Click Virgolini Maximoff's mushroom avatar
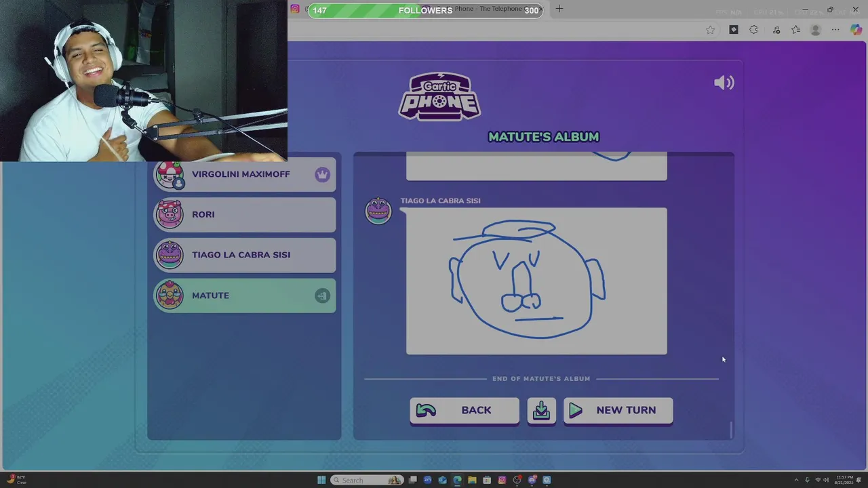Screen dimensions: 868x488 [170, 175]
